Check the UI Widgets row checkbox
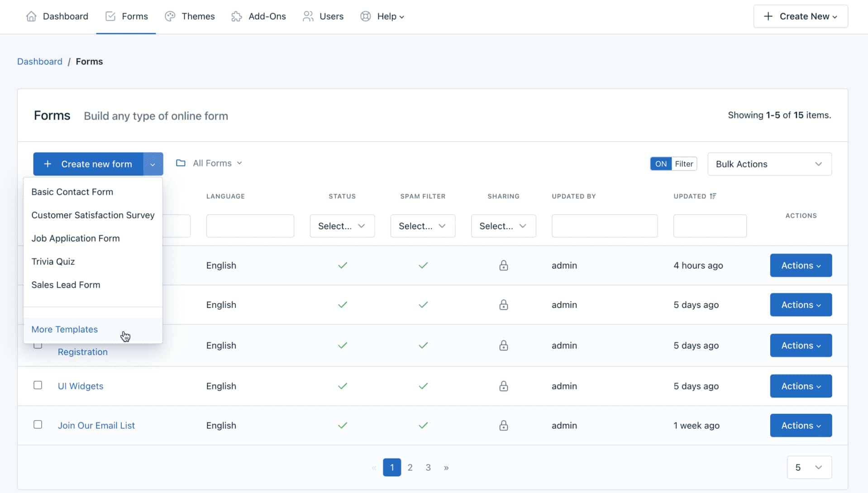The height and width of the screenshot is (493, 868). point(38,385)
